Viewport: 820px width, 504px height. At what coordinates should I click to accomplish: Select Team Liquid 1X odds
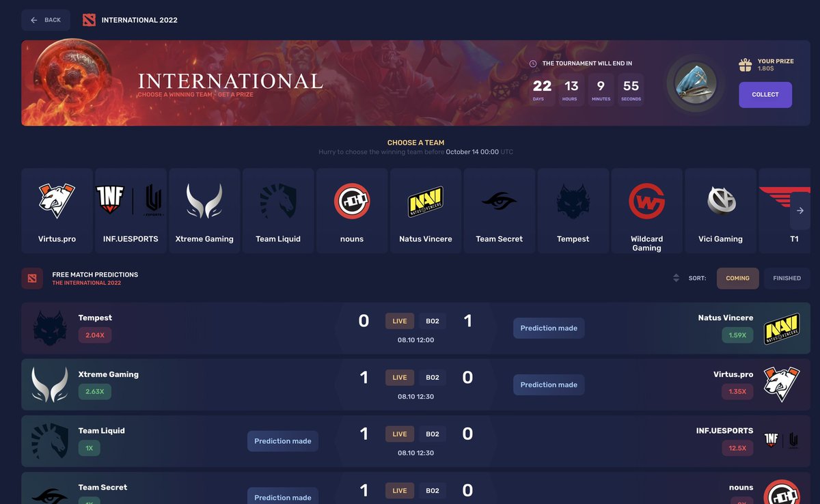coord(90,449)
